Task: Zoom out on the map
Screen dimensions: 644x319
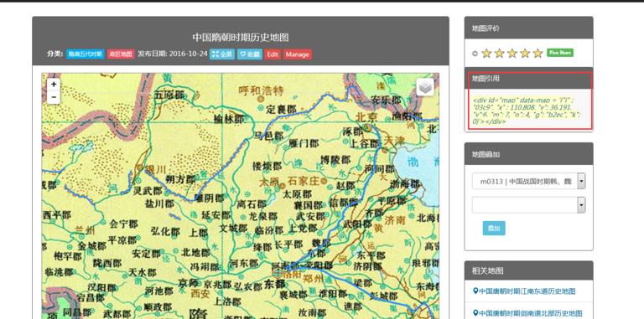Action: (x=54, y=97)
